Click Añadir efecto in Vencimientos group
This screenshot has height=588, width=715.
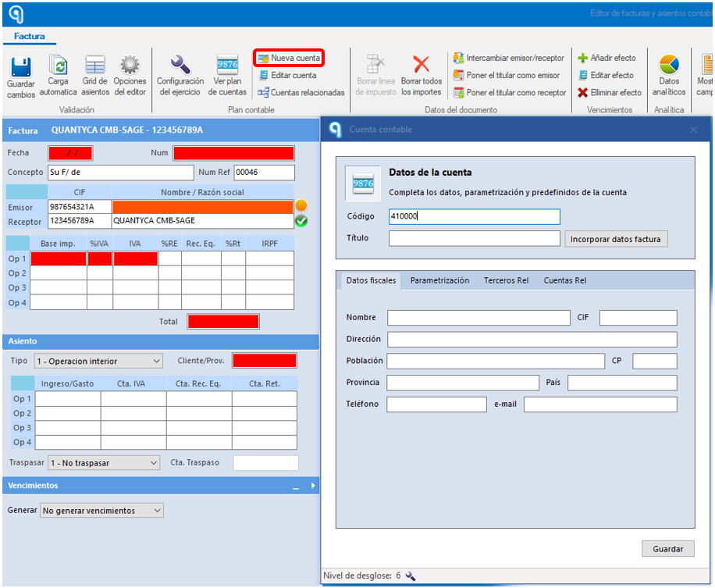click(607, 58)
